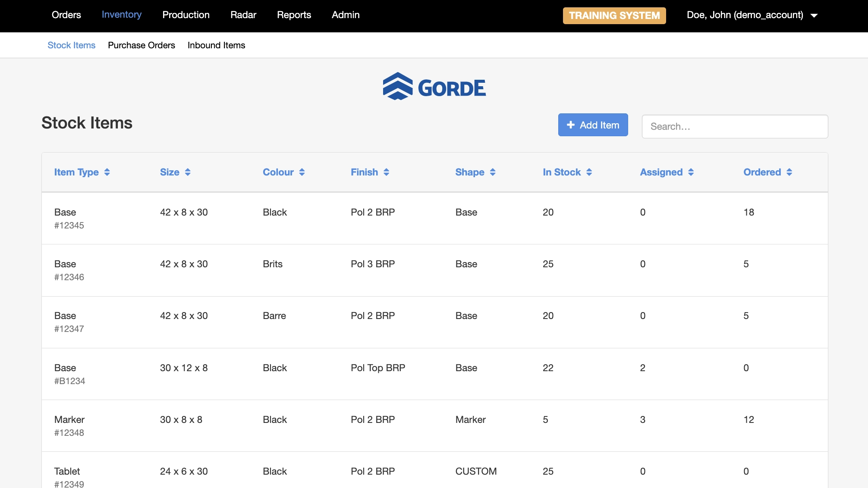Open the Radar page
868x488 pixels.
pyautogui.click(x=243, y=15)
